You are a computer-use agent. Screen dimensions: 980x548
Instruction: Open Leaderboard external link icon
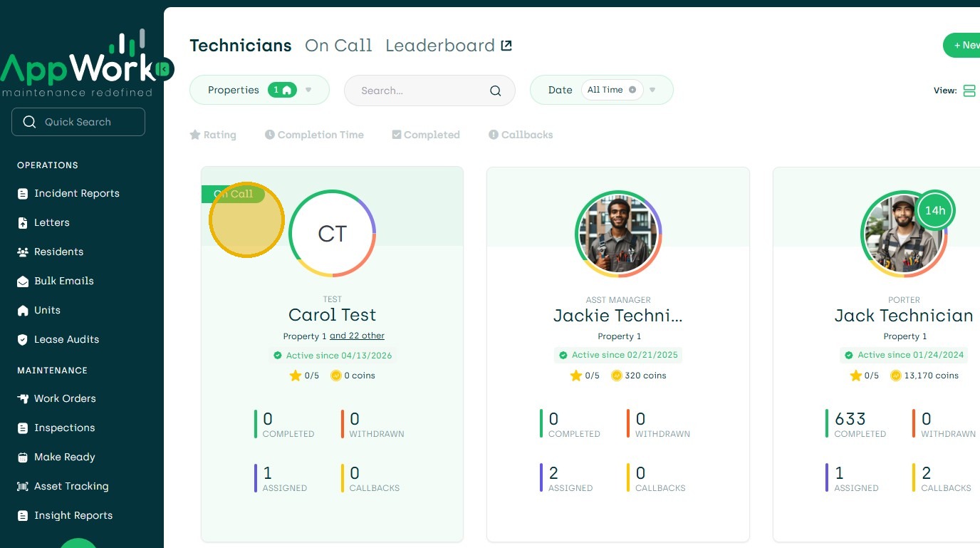click(x=506, y=46)
